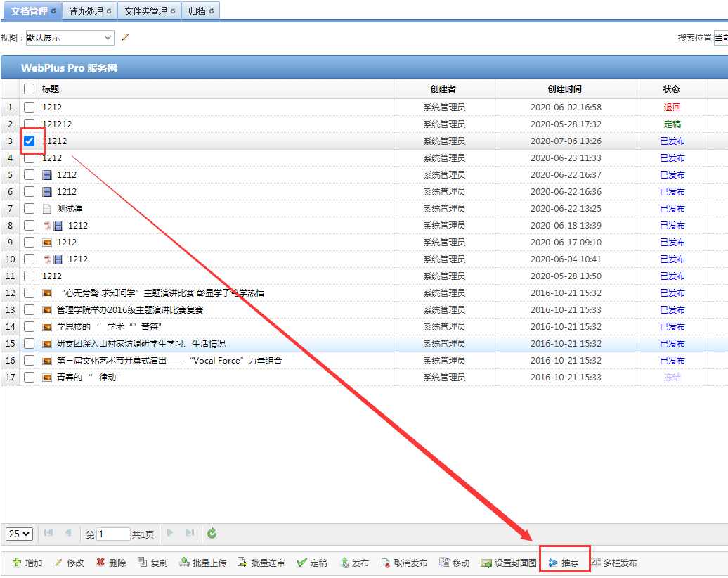
Task: Click the 设置封面图 (set cover image) button
Action: pyautogui.click(x=509, y=563)
